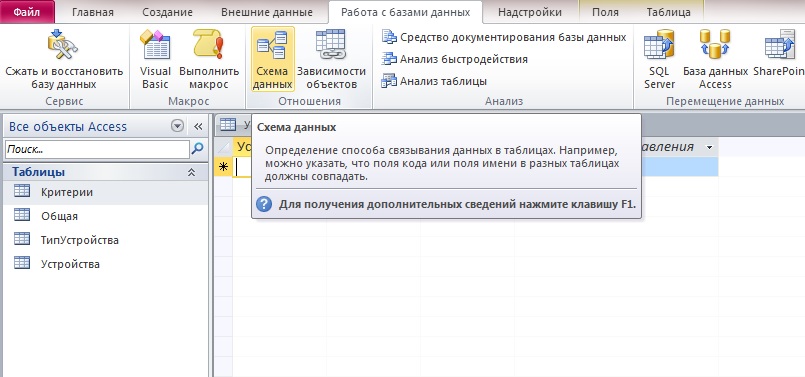Image resolution: width=805 pixels, height=377 pixels.
Task: Open the Visual Basic editor
Action: (x=155, y=60)
